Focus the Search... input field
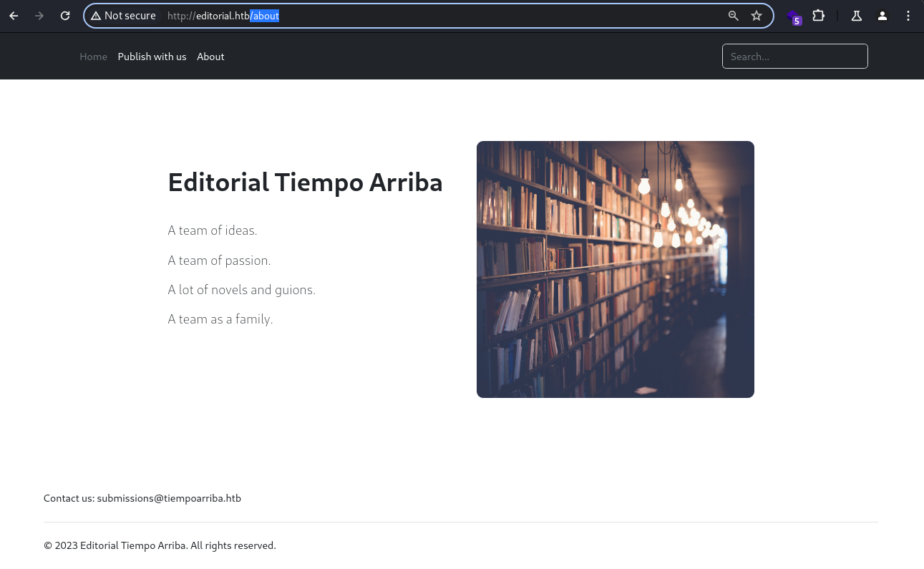The width and height of the screenshot is (924, 569). [x=794, y=57]
